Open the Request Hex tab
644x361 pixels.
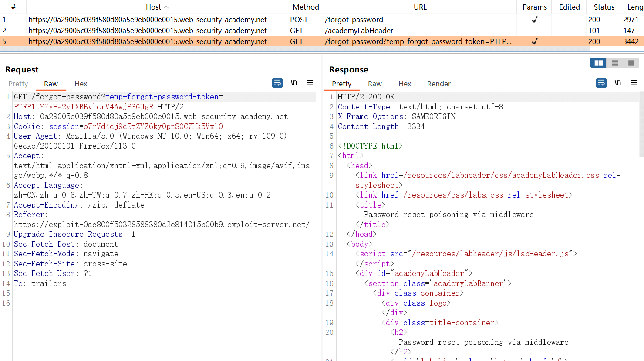click(81, 84)
